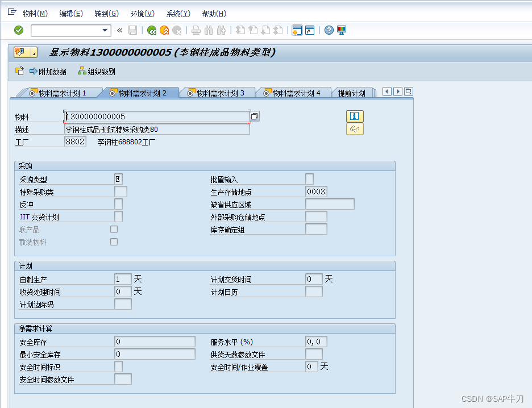Click the orange Exit icon
Image resolution: width=532 pixels, height=408 pixels.
[164, 30]
